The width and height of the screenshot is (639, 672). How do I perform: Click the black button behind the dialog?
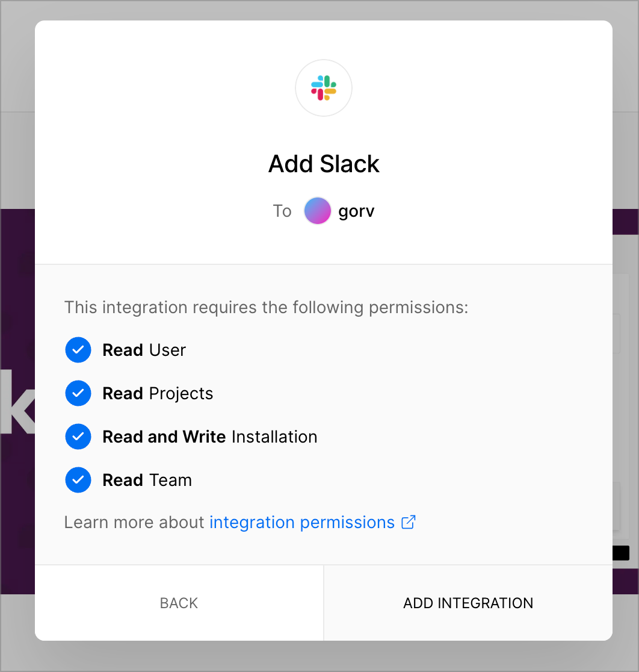click(x=621, y=553)
